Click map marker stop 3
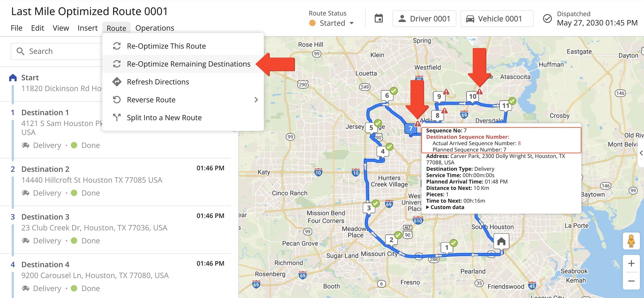The height and width of the screenshot is (298, 644). [x=369, y=208]
